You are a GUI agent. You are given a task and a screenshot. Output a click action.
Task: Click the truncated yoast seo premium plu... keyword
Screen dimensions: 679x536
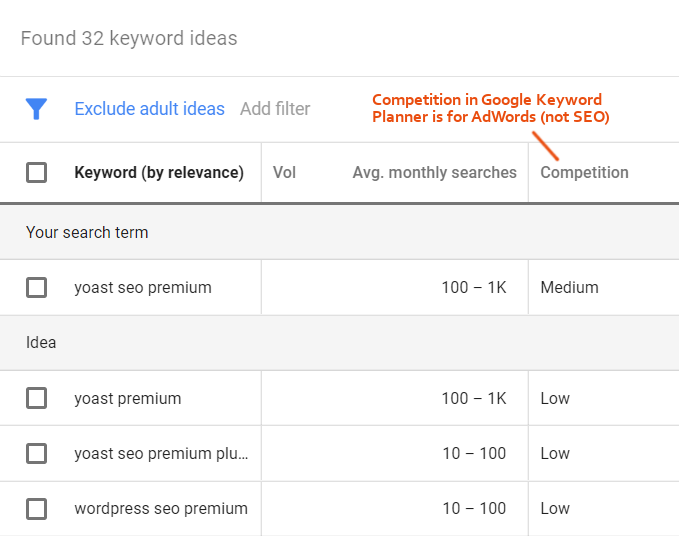161,454
